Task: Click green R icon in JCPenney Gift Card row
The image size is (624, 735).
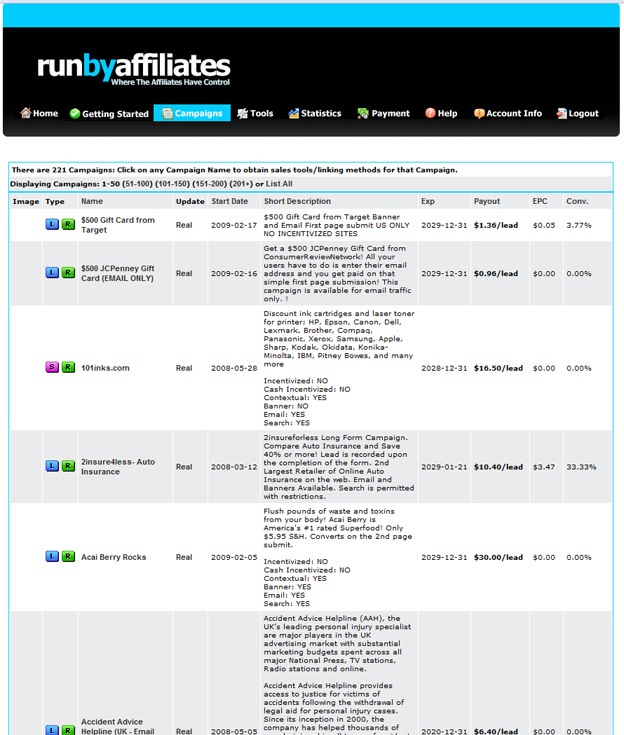Action: pyautogui.click(x=68, y=272)
